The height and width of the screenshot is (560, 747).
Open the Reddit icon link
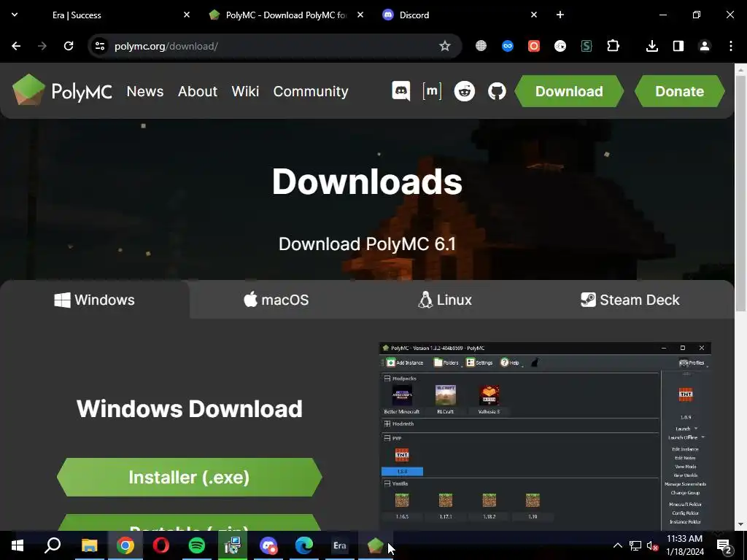[x=464, y=90]
